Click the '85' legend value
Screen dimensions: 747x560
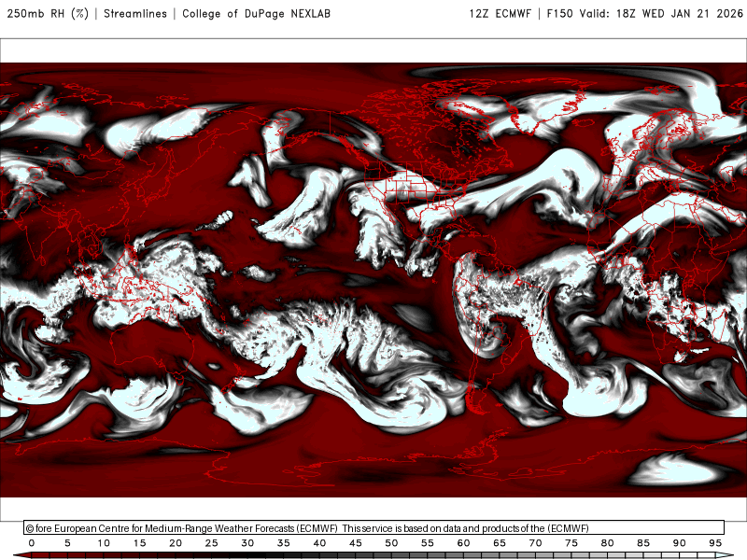point(643,543)
